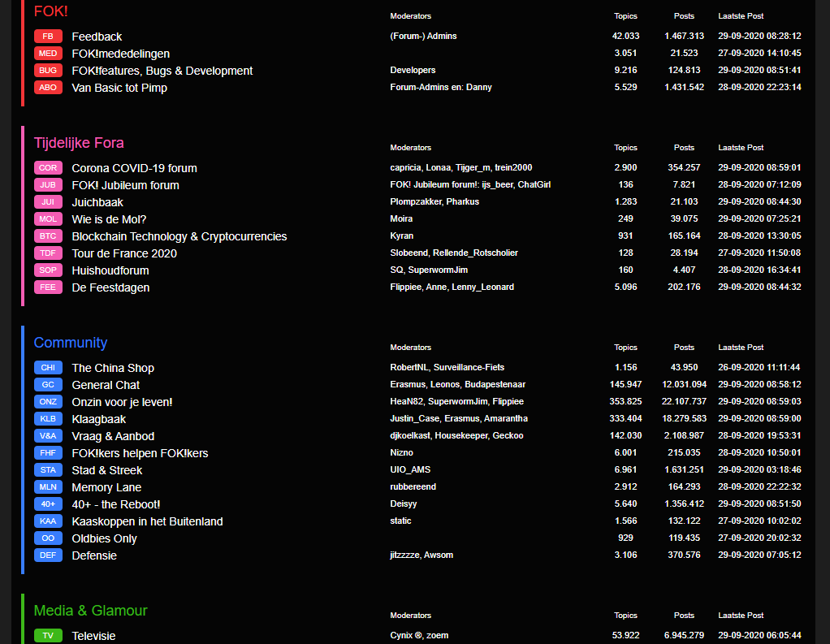The width and height of the screenshot is (830, 644).
Task: Open 40+ - the Reboot! forum
Action: tap(116, 504)
